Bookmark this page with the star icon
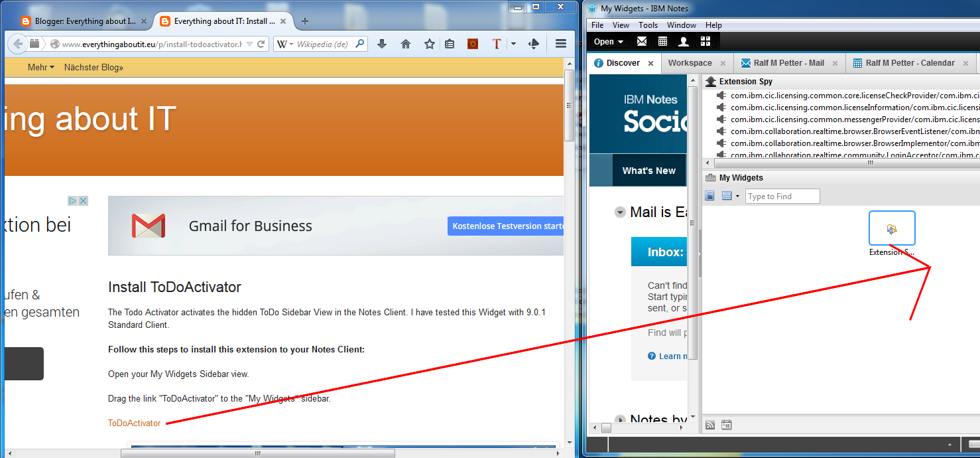The width and height of the screenshot is (980, 458). pyautogui.click(x=430, y=44)
